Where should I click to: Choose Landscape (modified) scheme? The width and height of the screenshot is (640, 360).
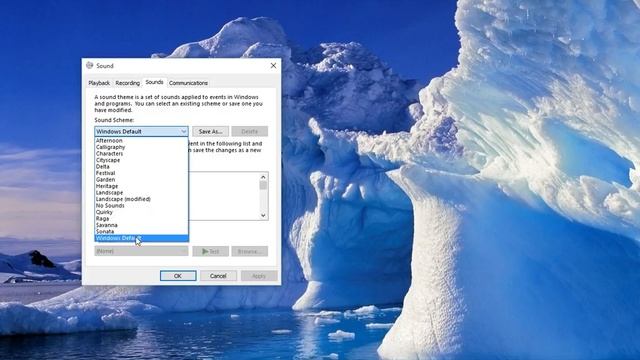(141, 199)
